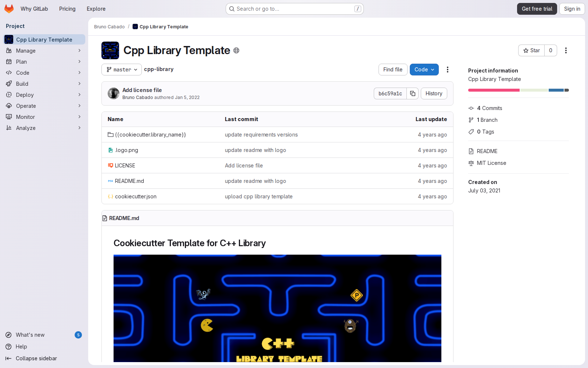Star the Cpp Library Template project
The width and height of the screenshot is (588, 368).
click(531, 50)
